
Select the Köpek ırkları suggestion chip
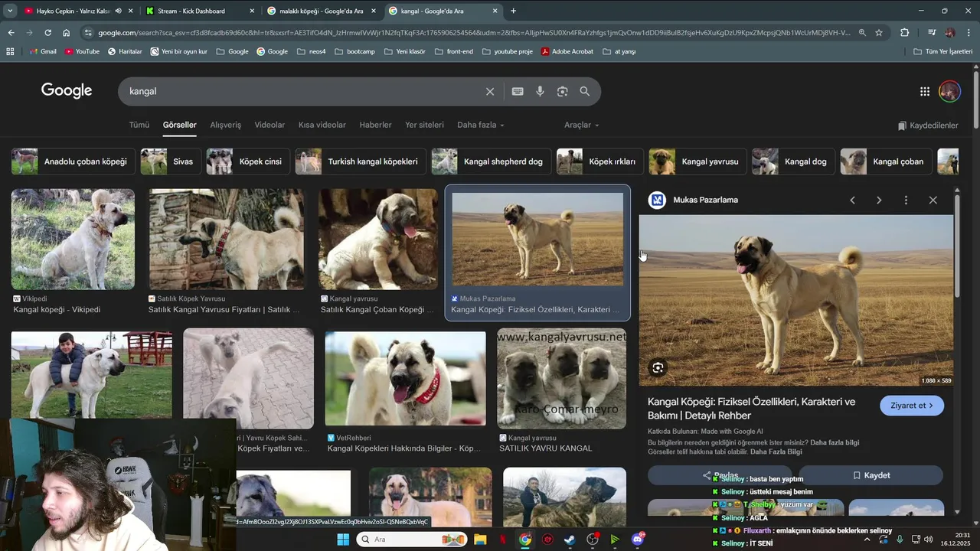(599, 161)
